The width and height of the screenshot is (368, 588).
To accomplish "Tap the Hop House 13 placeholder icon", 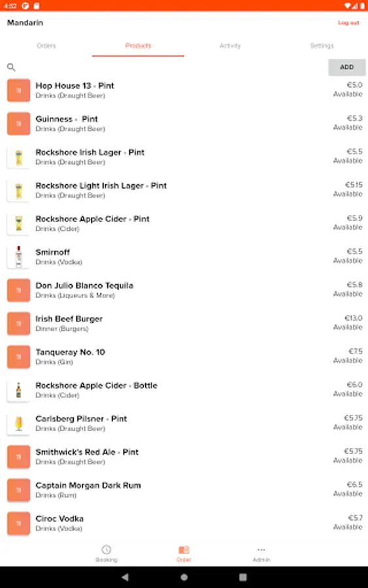I will point(18,90).
